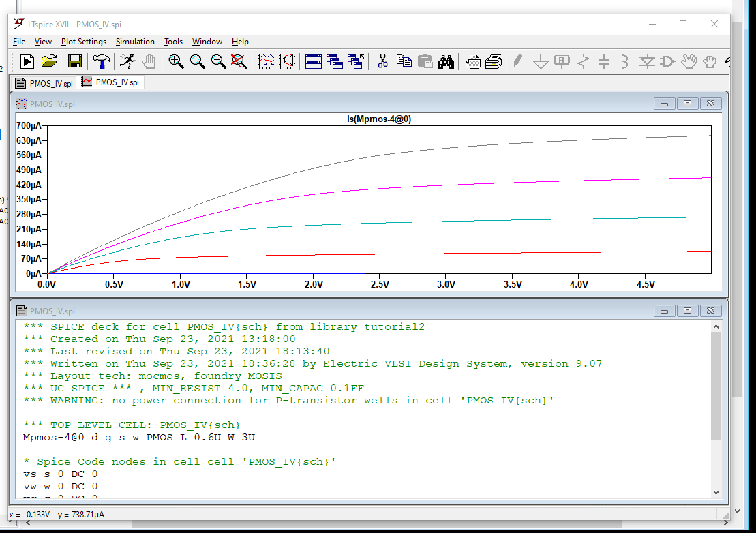Maximize the waveform plot subwindow

click(x=687, y=104)
